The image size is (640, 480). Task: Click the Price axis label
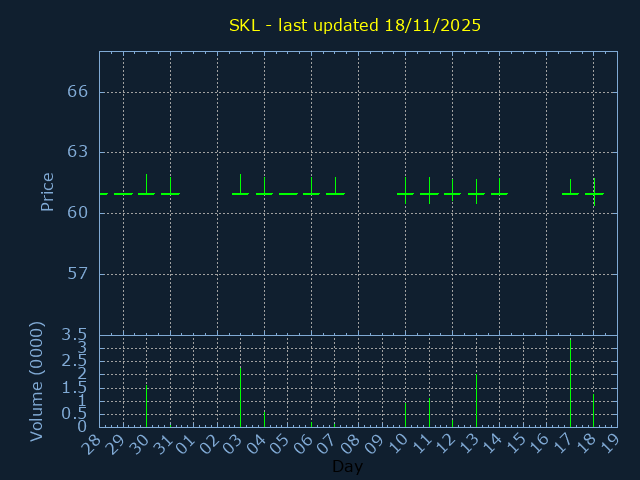coord(47,192)
